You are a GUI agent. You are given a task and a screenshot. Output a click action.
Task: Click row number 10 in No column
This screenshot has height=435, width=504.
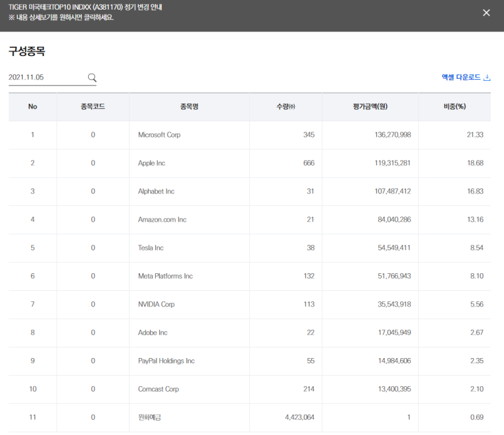pyautogui.click(x=33, y=389)
